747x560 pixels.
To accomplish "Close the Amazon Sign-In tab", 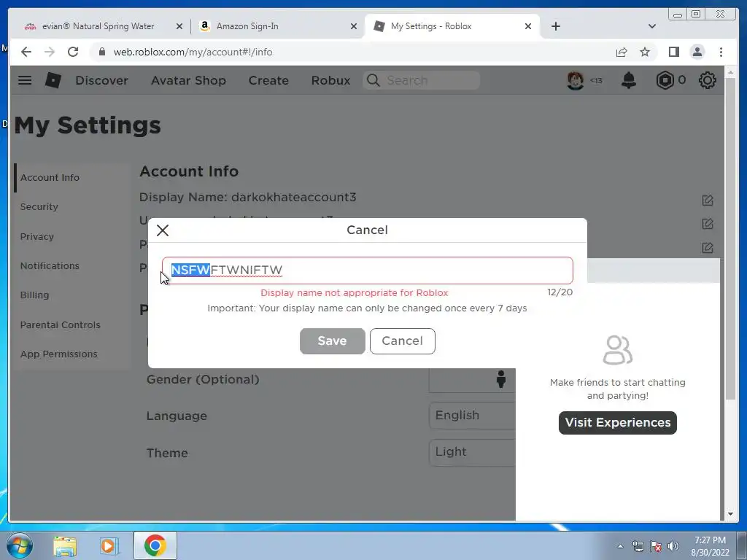I will pyautogui.click(x=354, y=26).
